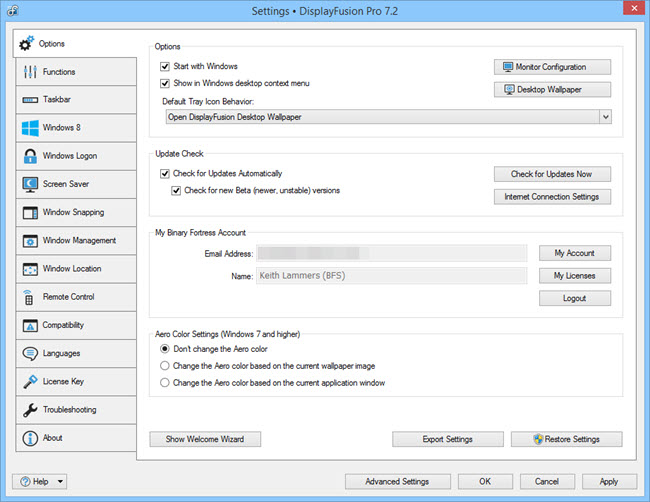Viewport: 650px width, 502px height.
Task: Click Export Settings
Action: click(x=448, y=439)
